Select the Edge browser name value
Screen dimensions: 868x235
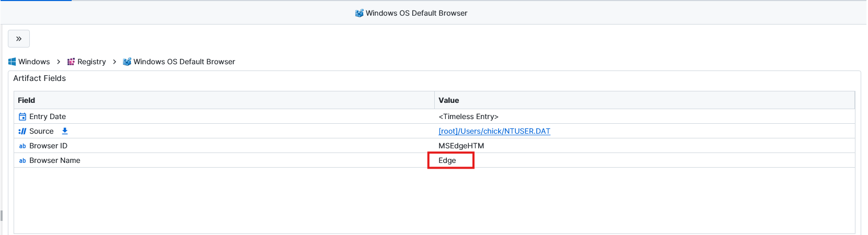pyautogui.click(x=447, y=160)
